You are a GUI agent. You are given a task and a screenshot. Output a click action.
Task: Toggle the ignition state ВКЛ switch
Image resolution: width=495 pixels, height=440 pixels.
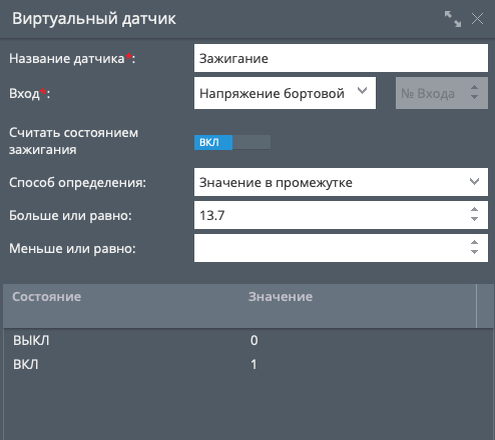click(232, 142)
